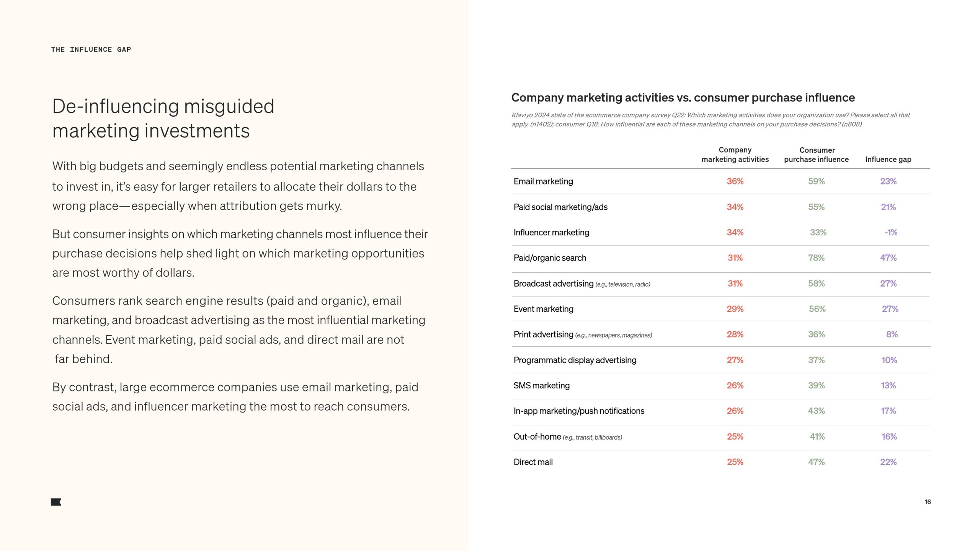This screenshot has width=980, height=551.
Task: Click the "Event marketing" row label
Action: [543, 309]
